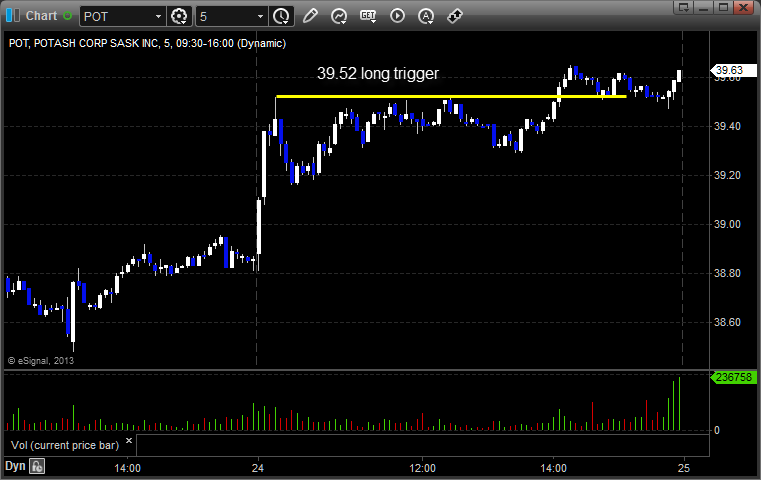Screen dimensions: 761x480
Task: Select the yellow horizontal trigger line
Action: tap(451, 97)
